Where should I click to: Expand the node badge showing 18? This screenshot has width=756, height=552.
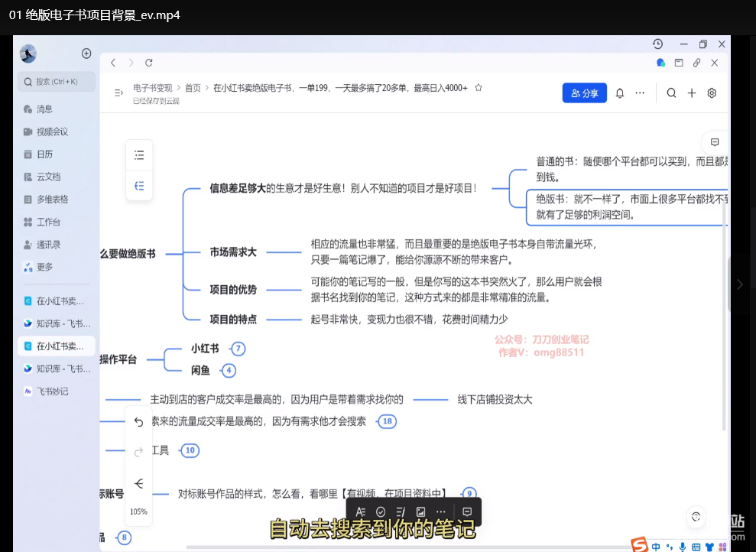coord(387,421)
